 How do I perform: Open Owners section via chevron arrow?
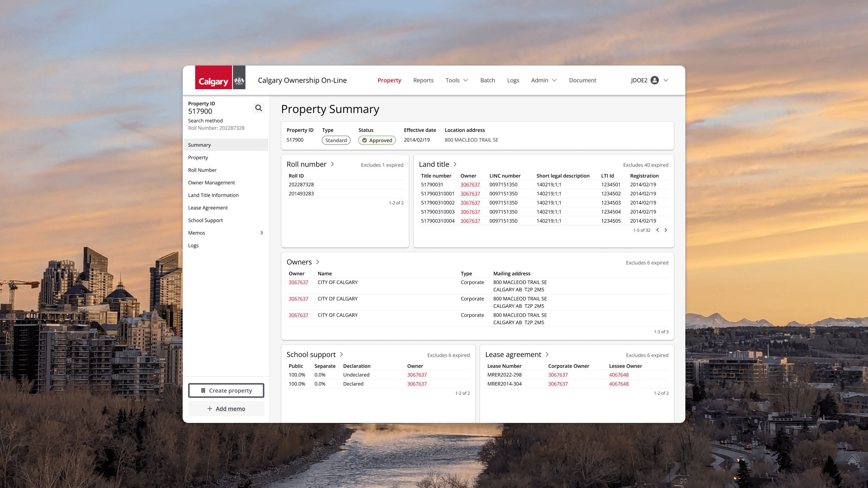[x=317, y=262]
